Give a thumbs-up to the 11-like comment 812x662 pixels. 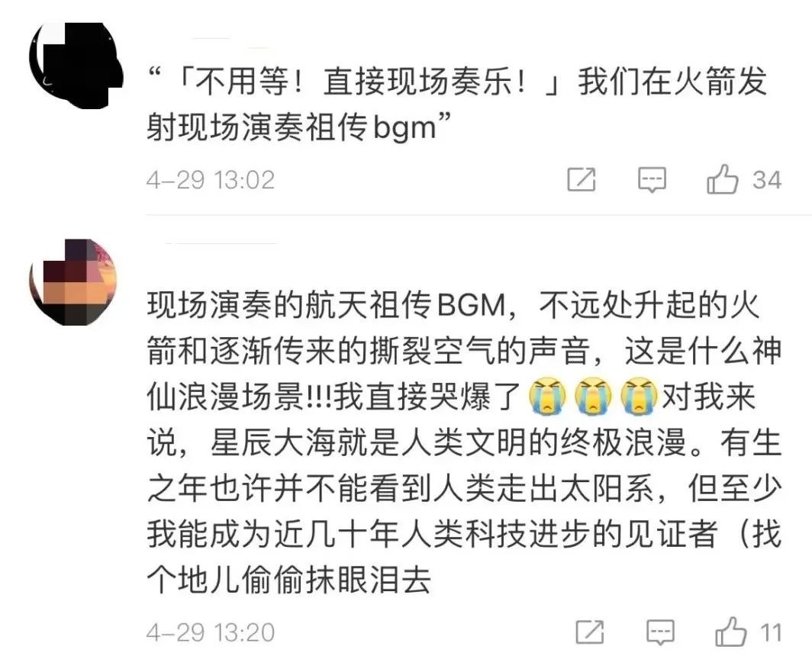pos(730,631)
